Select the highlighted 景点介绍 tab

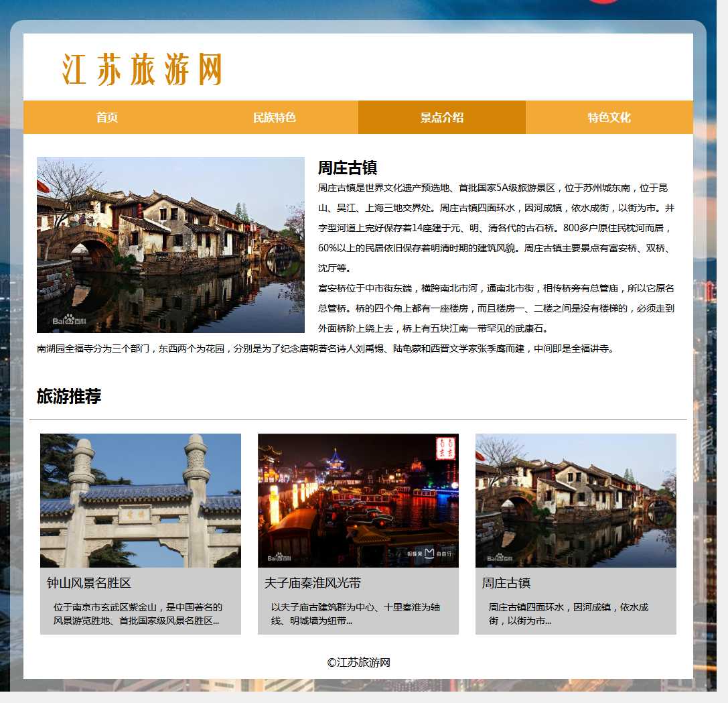pos(442,117)
